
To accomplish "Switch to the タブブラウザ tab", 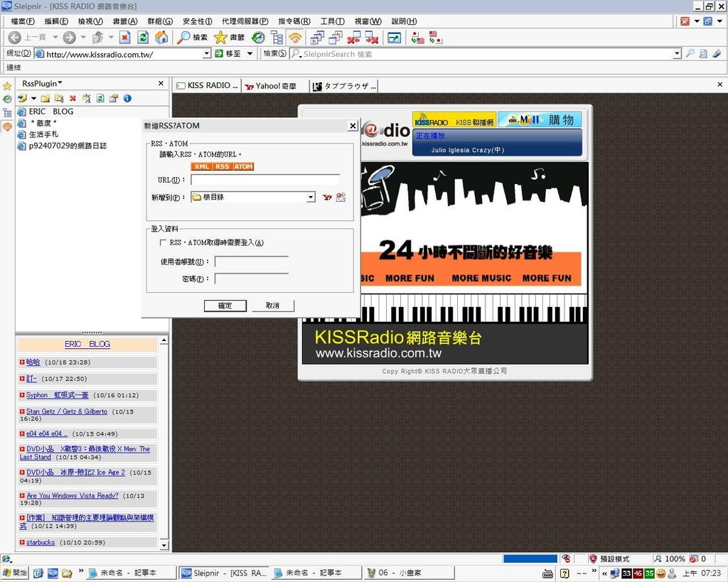I will (x=345, y=86).
